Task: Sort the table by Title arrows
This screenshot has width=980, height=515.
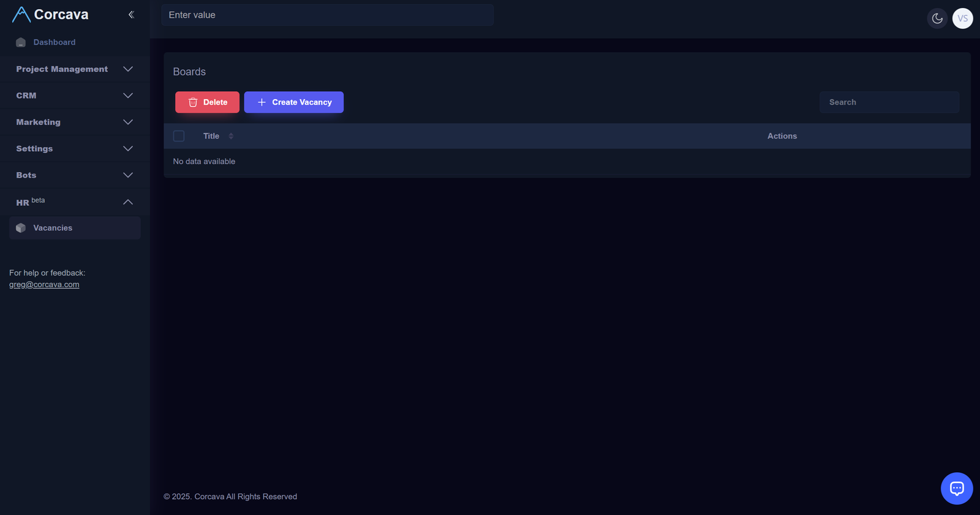Action: click(x=231, y=136)
